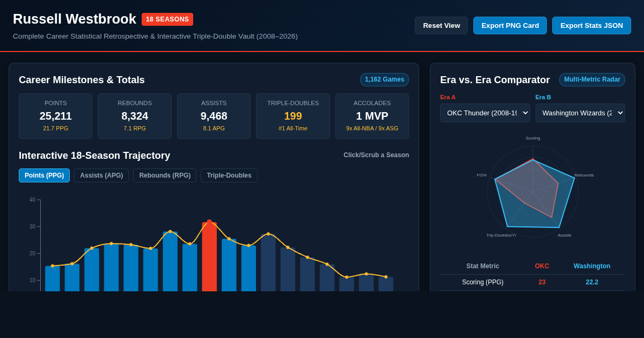Select the red highlighted season bar

[209, 257]
